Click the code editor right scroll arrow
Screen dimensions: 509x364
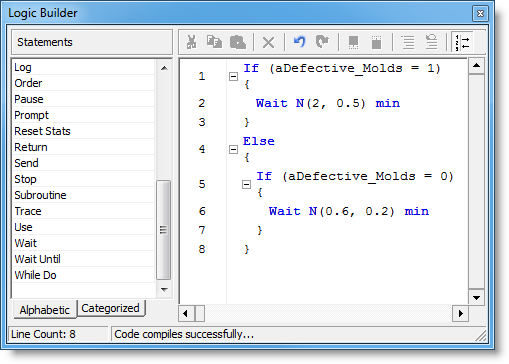pyautogui.click(x=460, y=313)
